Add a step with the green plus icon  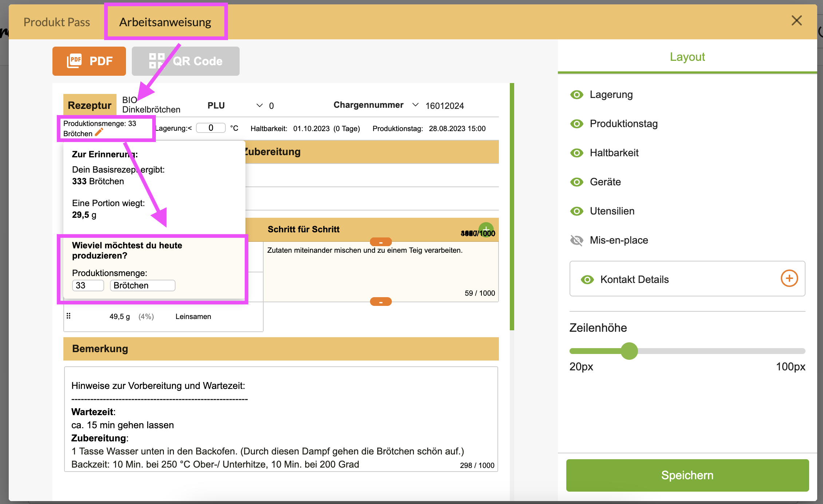tap(486, 229)
